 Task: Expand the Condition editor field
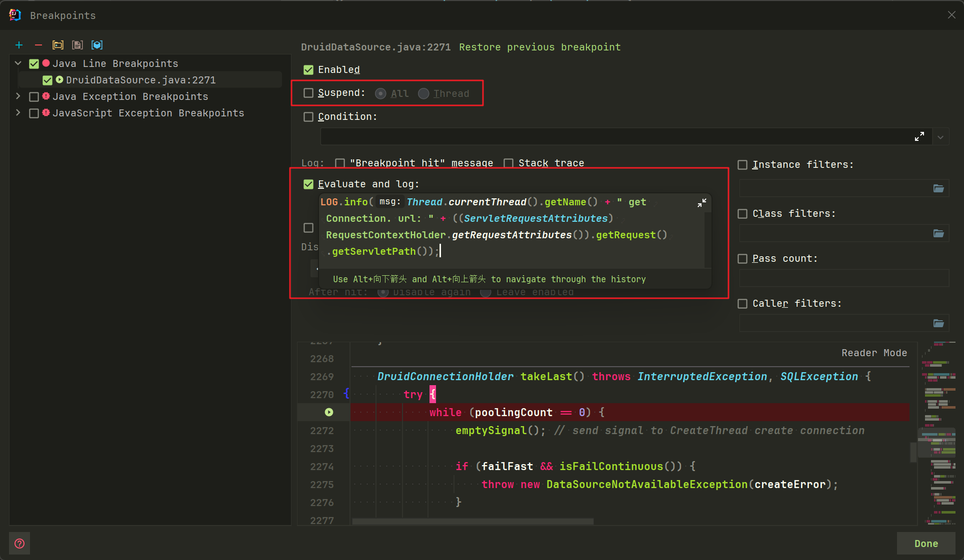coord(919,136)
